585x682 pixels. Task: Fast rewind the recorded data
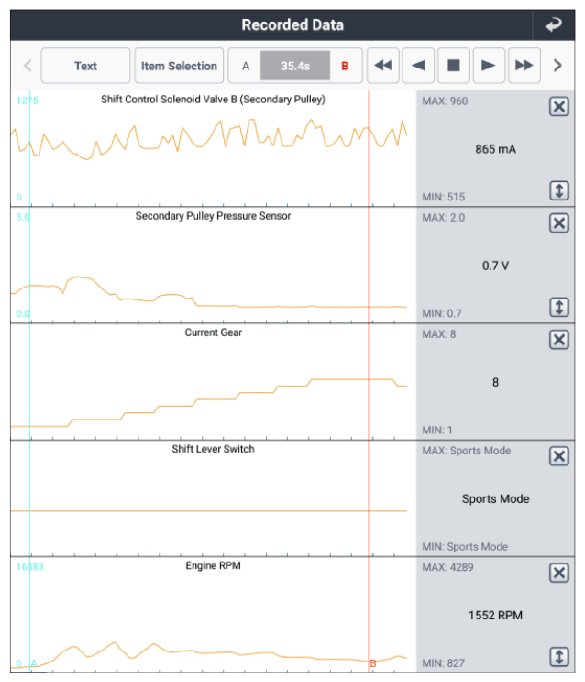point(383,66)
